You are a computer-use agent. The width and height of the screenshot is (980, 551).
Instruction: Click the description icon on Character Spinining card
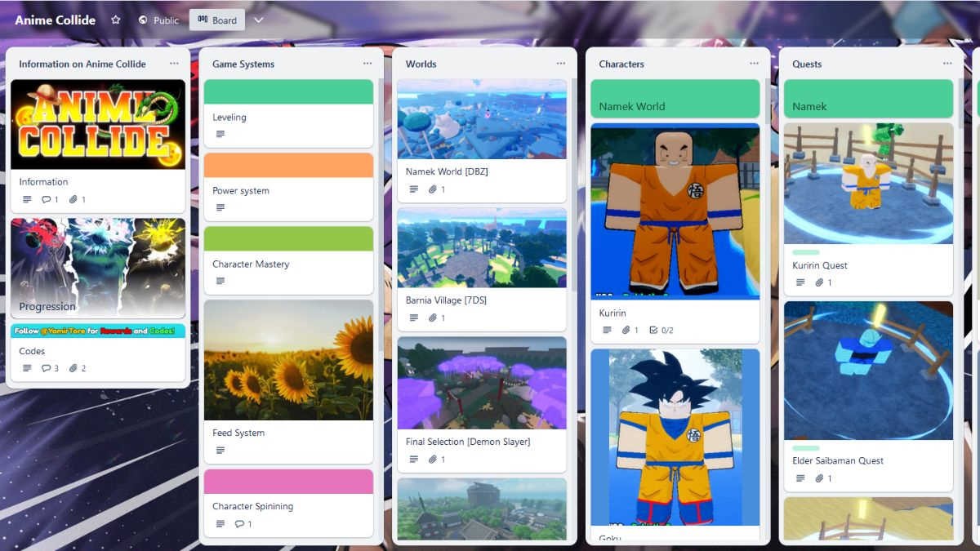pos(220,523)
